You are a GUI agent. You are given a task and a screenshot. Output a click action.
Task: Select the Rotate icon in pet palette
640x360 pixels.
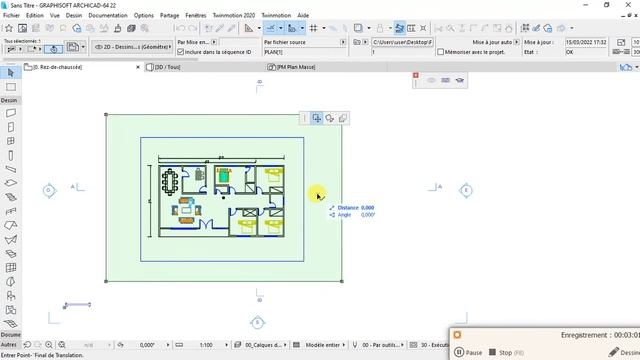[x=330, y=118]
